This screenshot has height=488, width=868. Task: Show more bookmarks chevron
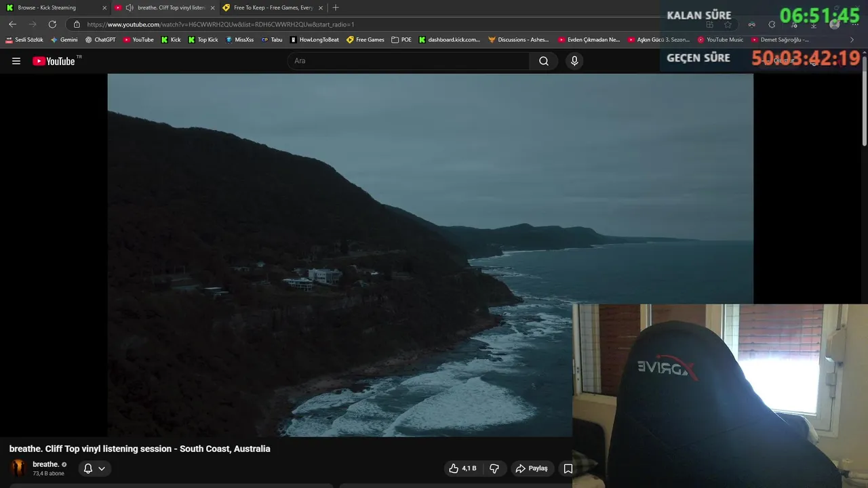click(x=852, y=40)
